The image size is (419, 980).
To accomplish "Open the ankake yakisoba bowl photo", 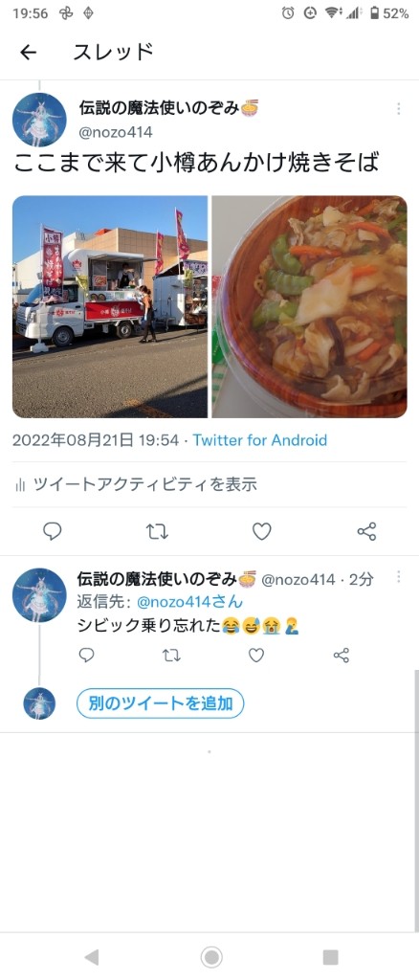I will [x=310, y=306].
